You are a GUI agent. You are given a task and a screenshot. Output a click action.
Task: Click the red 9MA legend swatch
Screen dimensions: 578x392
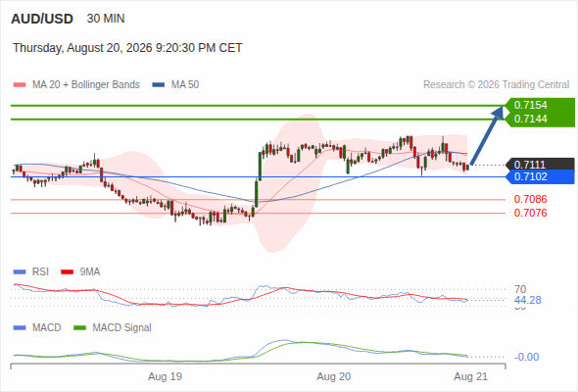(x=67, y=272)
